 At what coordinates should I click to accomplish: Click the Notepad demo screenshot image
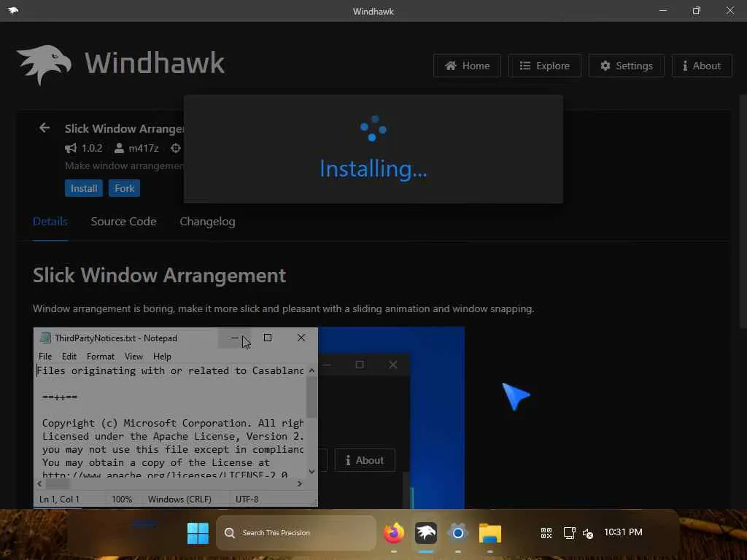249,418
